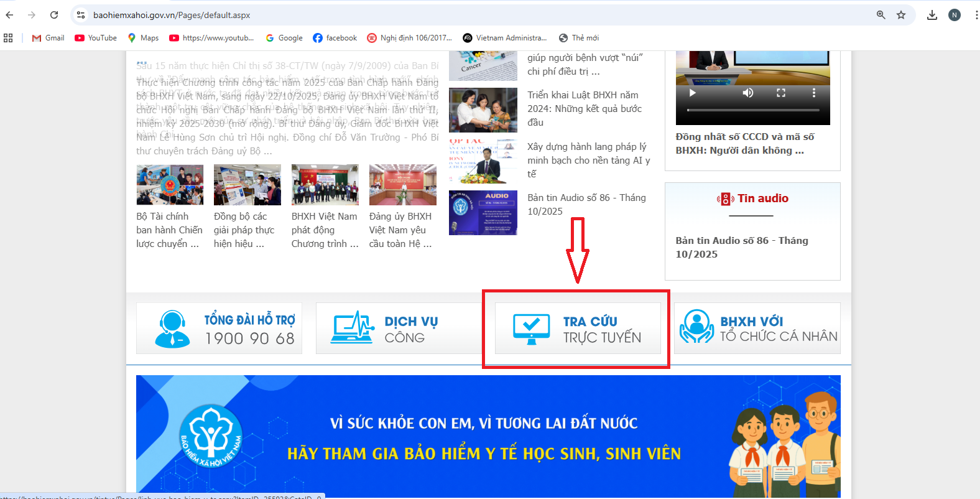This screenshot has width=980, height=499.
Task: Toggle fullscreen on the video player
Action: (781, 93)
